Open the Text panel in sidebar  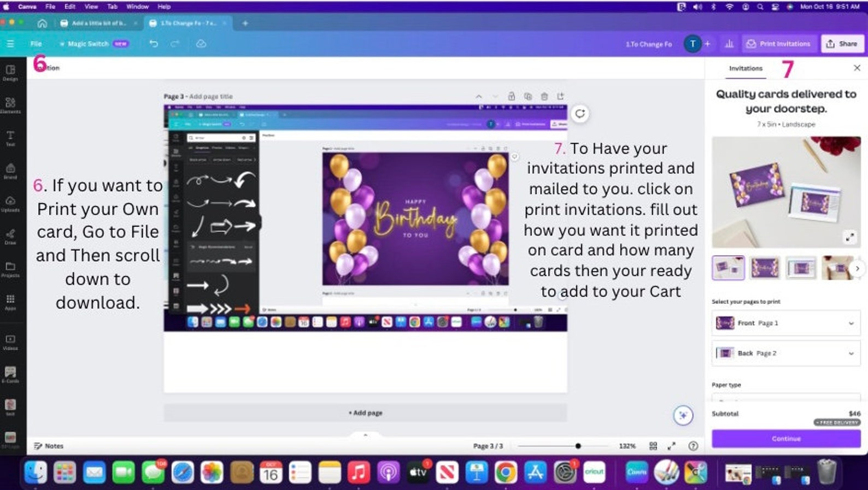point(10,138)
